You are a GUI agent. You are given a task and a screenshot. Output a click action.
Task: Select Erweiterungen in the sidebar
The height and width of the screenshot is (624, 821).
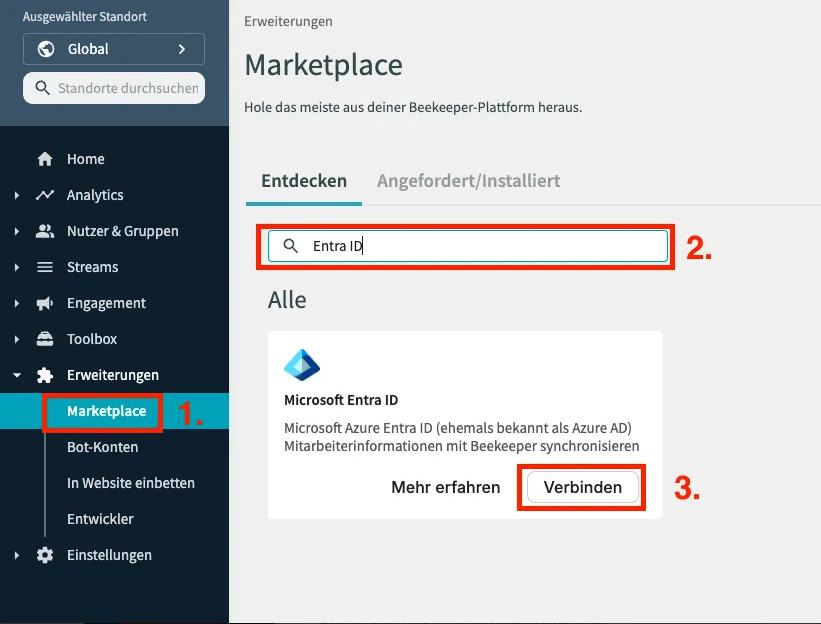pos(113,375)
